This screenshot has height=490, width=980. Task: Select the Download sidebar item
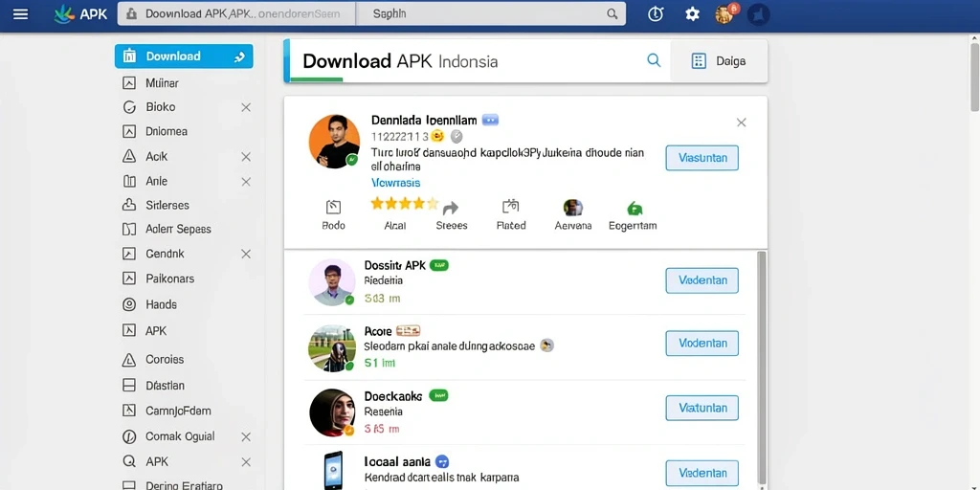[x=184, y=56]
